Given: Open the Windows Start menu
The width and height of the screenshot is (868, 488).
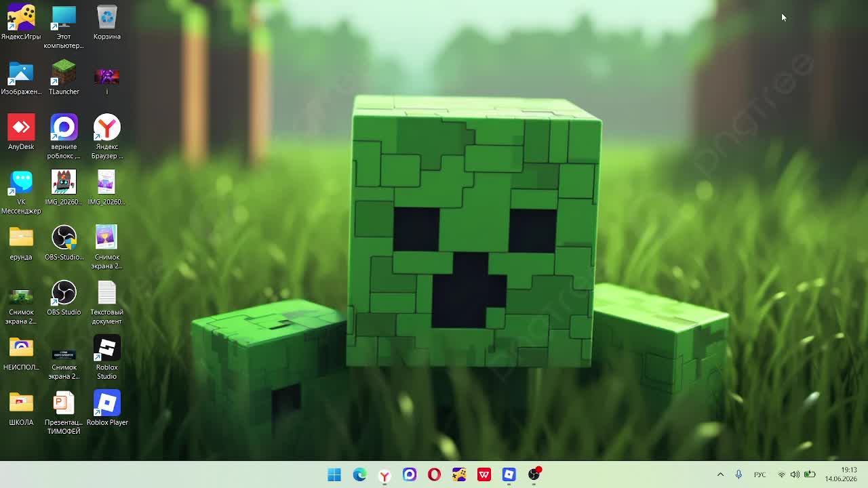Looking at the screenshot, I should coord(334,474).
